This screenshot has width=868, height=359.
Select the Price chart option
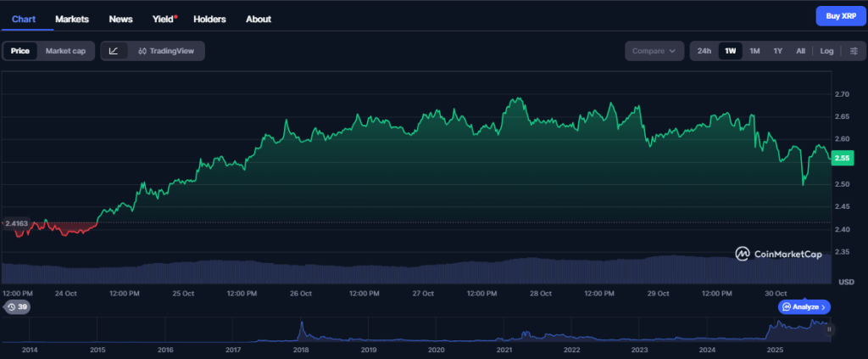pyautogui.click(x=20, y=51)
